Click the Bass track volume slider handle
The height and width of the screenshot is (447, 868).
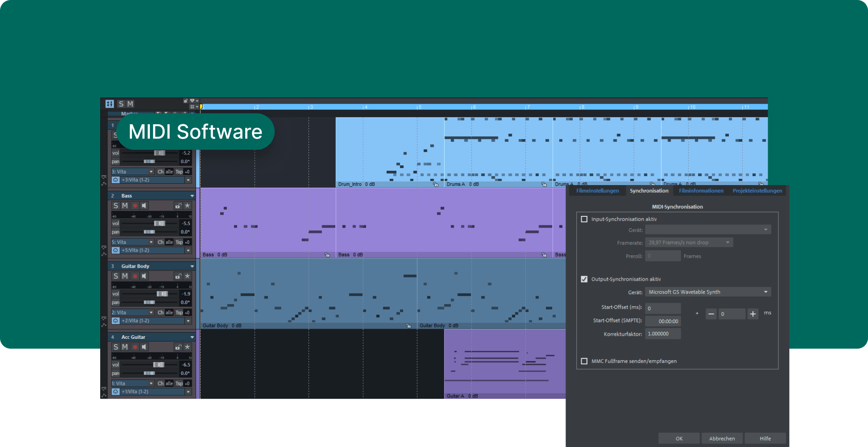click(x=159, y=223)
